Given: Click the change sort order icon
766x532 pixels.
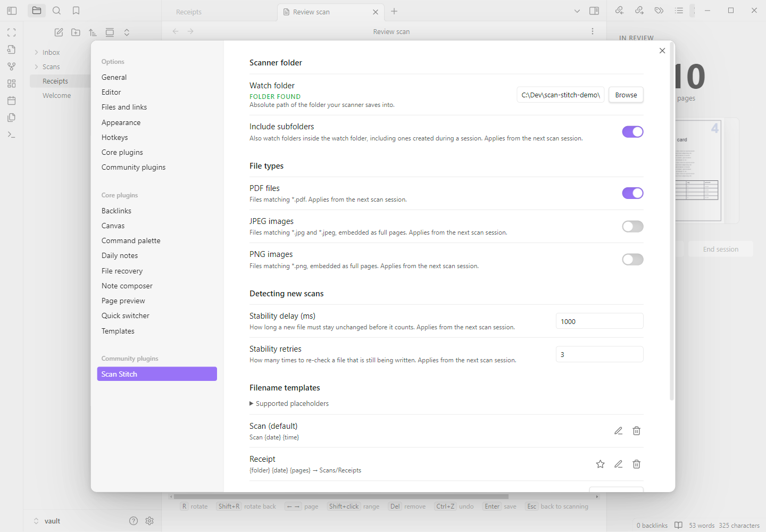Looking at the screenshot, I should pos(93,32).
